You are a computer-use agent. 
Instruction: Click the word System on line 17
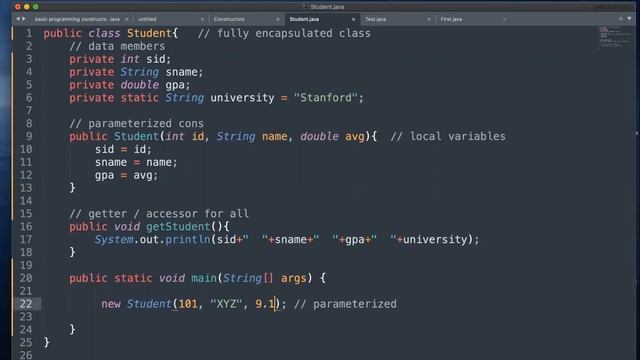click(x=114, y=239)
